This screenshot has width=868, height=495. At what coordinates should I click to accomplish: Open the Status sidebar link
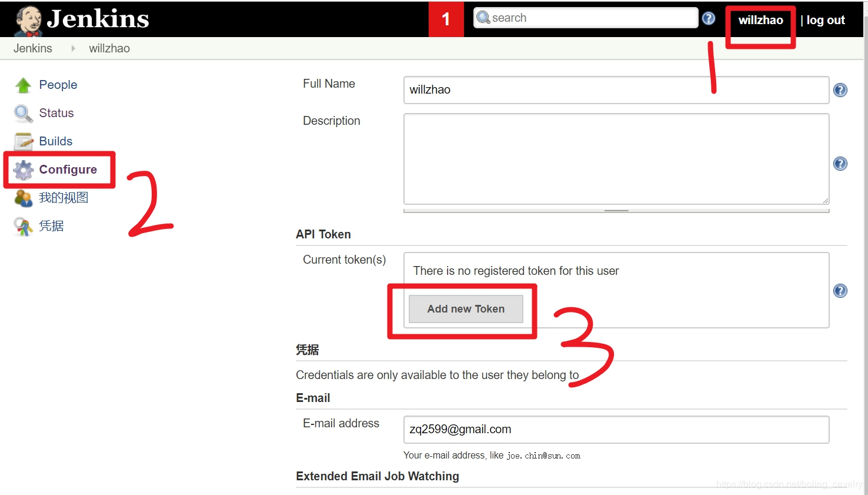(56, 113)
